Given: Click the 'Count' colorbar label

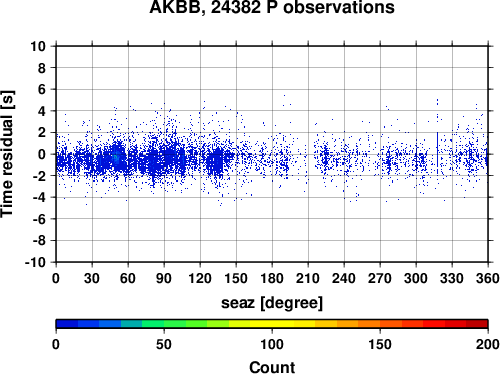Looking at the screenshot, I should pos(272,367).
